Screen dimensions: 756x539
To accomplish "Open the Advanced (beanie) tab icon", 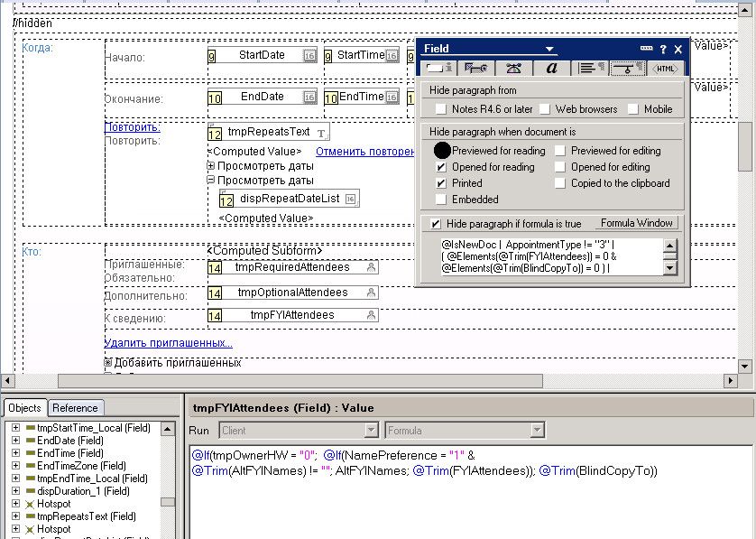I will point(513,68).
